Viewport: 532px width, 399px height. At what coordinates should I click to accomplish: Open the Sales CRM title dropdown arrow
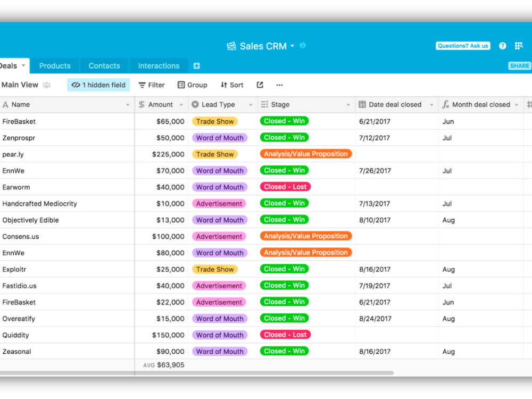tap(293, 46)
